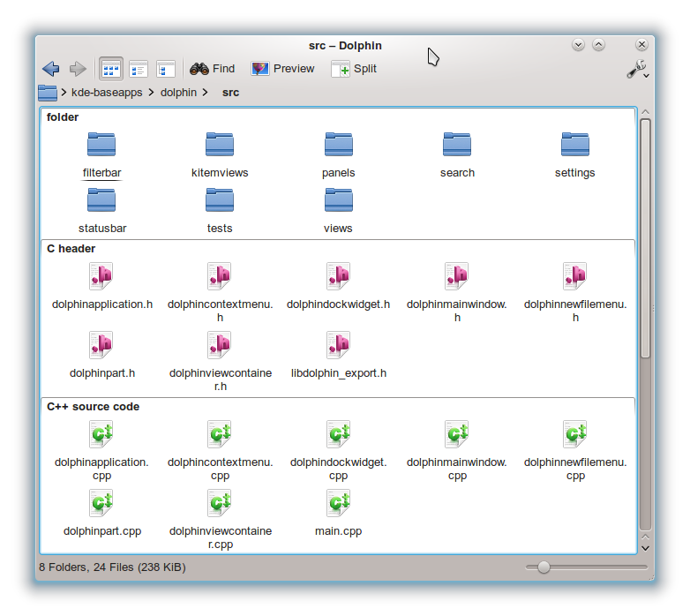The height and width of the screenshot is (616, 690).
Task: Select the tests folder icon
Action: pyautogui.click(x=220, y=199)
